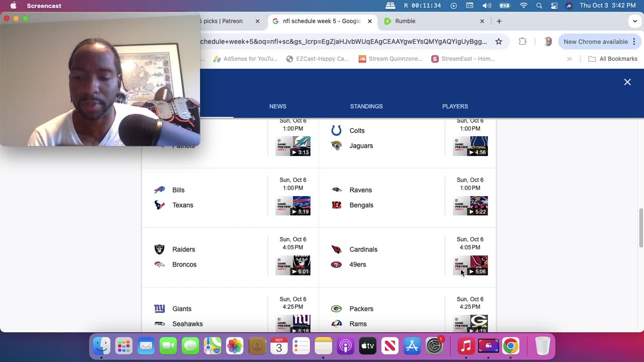Open the Siri menu bar icon
This screenshot has height=362, width=644.
(x=569, y=6)
